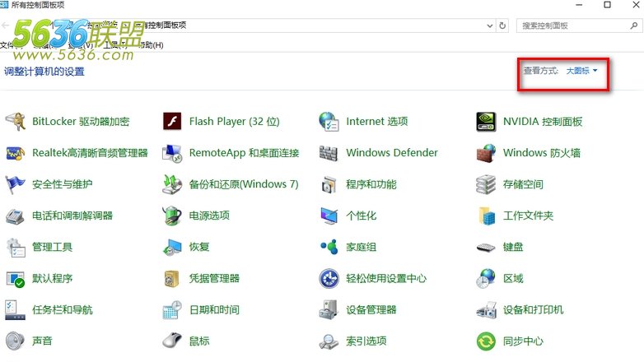Click the 日期和时间 calendar icon
This screenshot has height=362, width=644.
[172, 310]
